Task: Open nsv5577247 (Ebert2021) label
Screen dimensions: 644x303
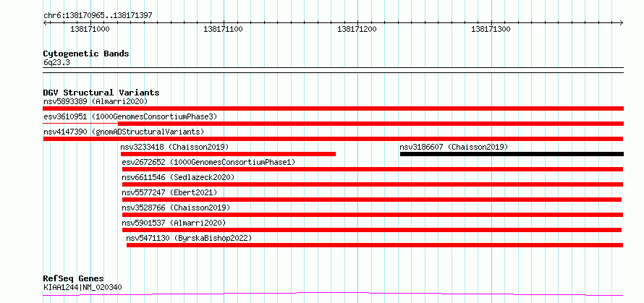Action: [x=169, y=192]
